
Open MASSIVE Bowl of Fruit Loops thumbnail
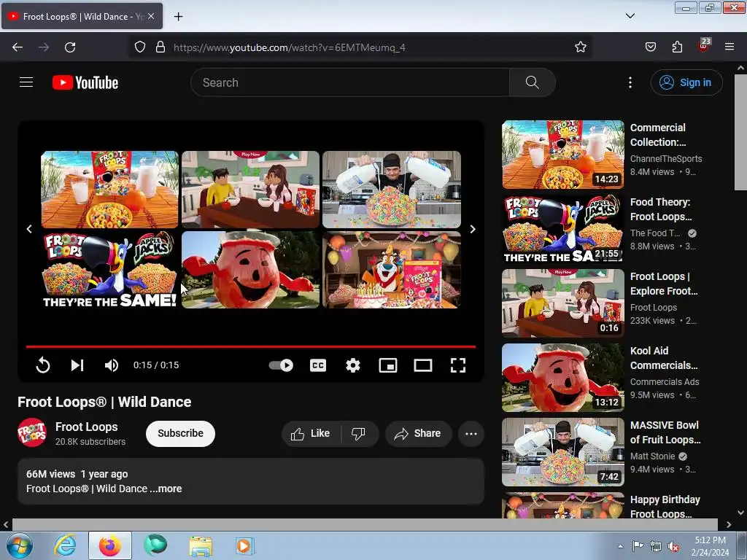click(x=563, y=452)
